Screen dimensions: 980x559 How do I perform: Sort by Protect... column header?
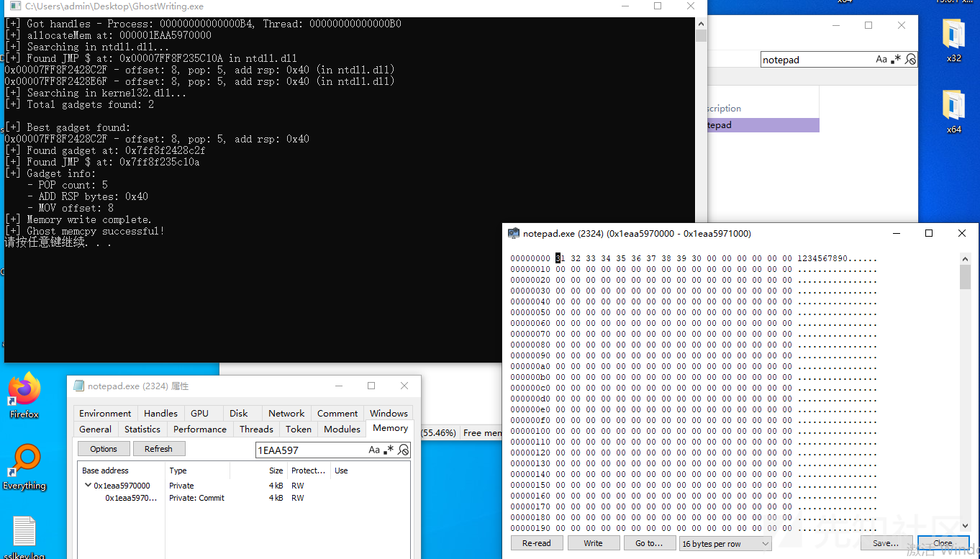(308, 471)
